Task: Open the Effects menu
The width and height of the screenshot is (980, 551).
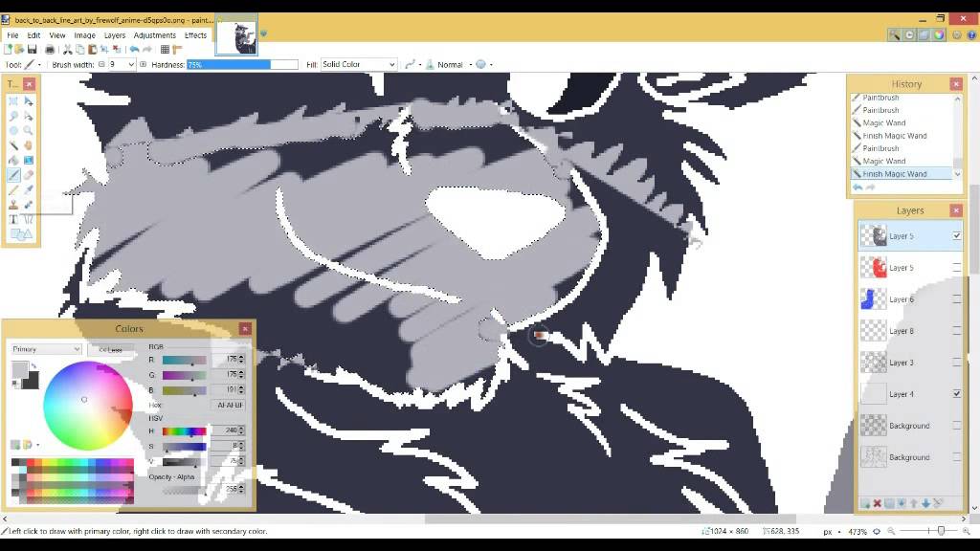Action: (x=195, y=35)
